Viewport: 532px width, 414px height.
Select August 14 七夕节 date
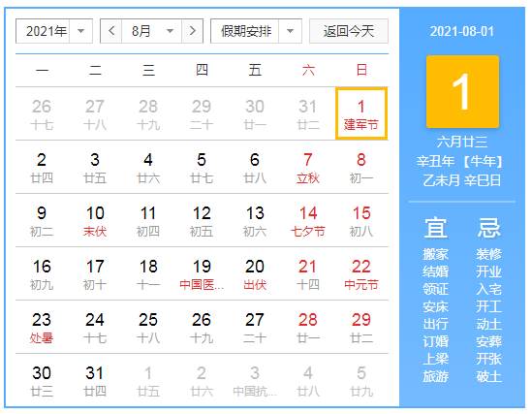[308, 221]
